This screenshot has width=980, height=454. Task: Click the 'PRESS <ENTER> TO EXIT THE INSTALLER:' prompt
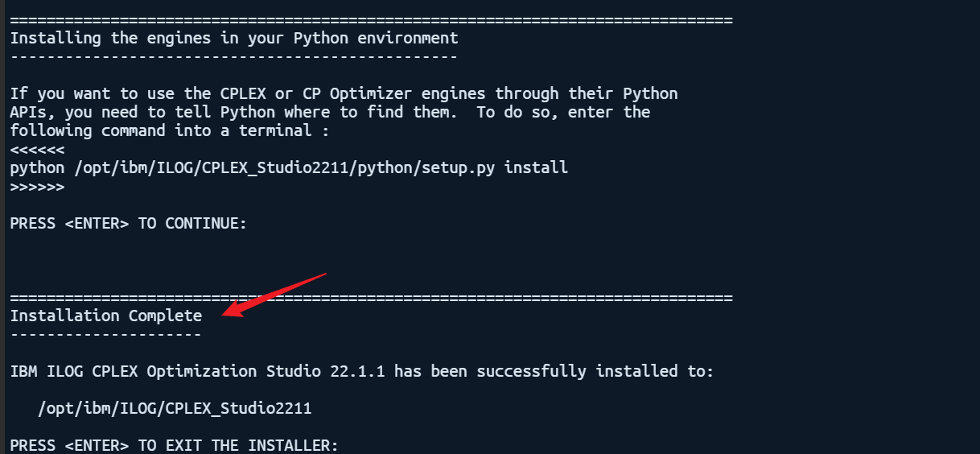175,445
